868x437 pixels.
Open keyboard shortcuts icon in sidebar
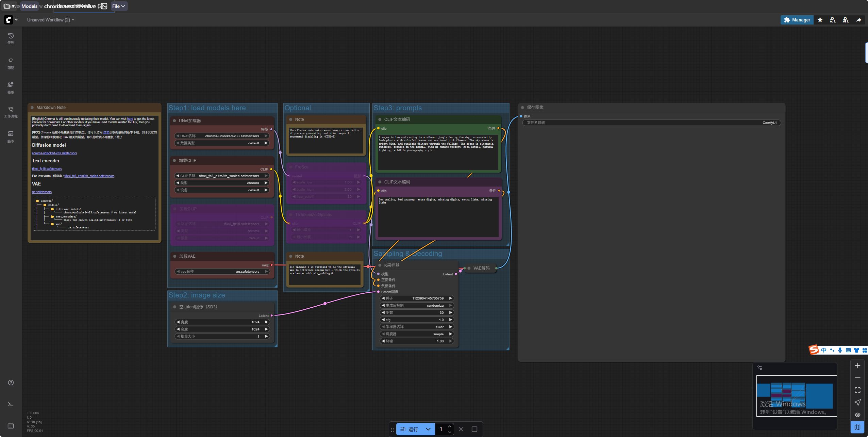11,426
